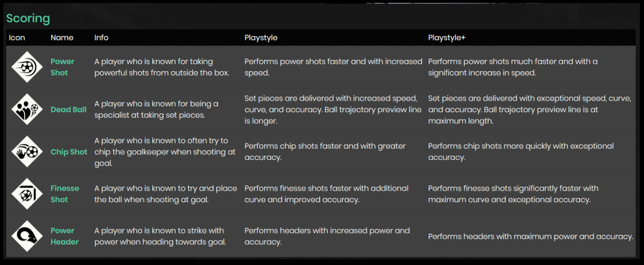Click the Dead Ball playstyle icon
Screen dimensions: 644x265
click(26, 109)
